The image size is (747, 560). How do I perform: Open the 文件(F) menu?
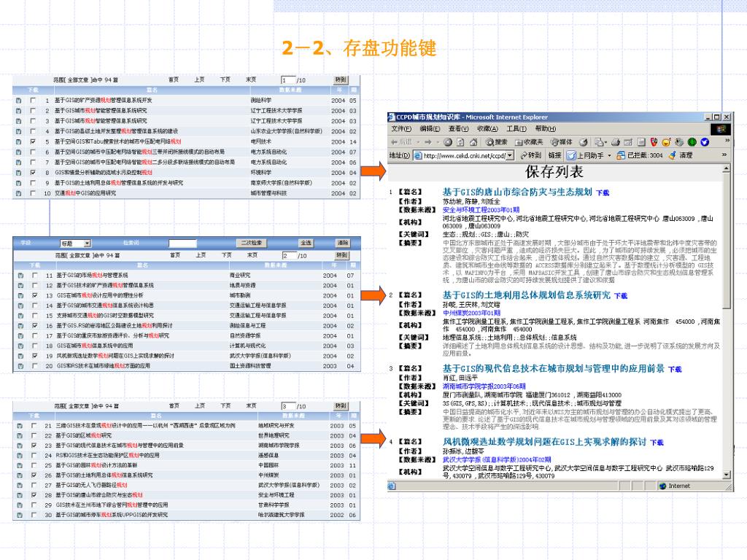(x=401, y=128)
